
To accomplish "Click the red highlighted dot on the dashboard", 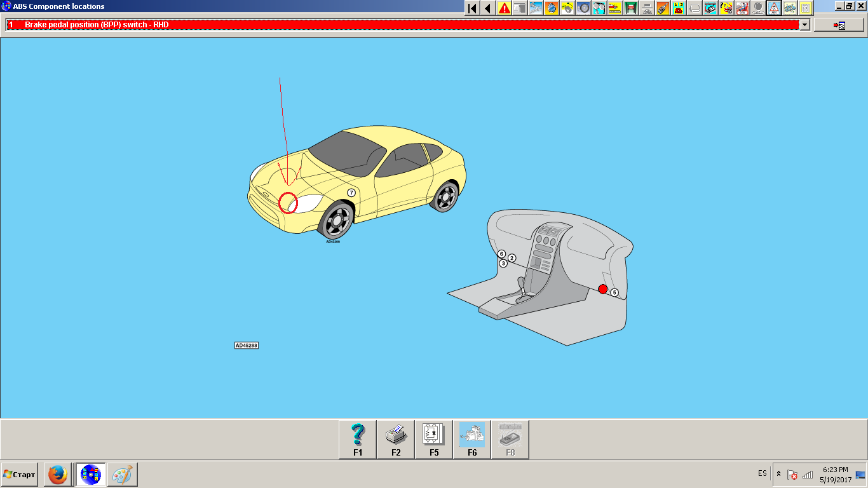I will tap(603, 289).
